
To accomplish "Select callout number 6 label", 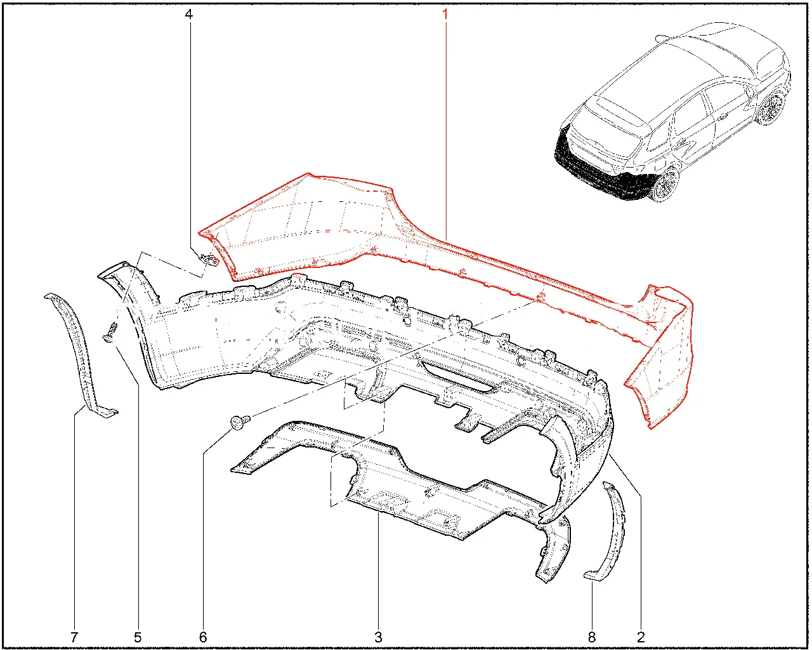I will [x=203, y=636].
